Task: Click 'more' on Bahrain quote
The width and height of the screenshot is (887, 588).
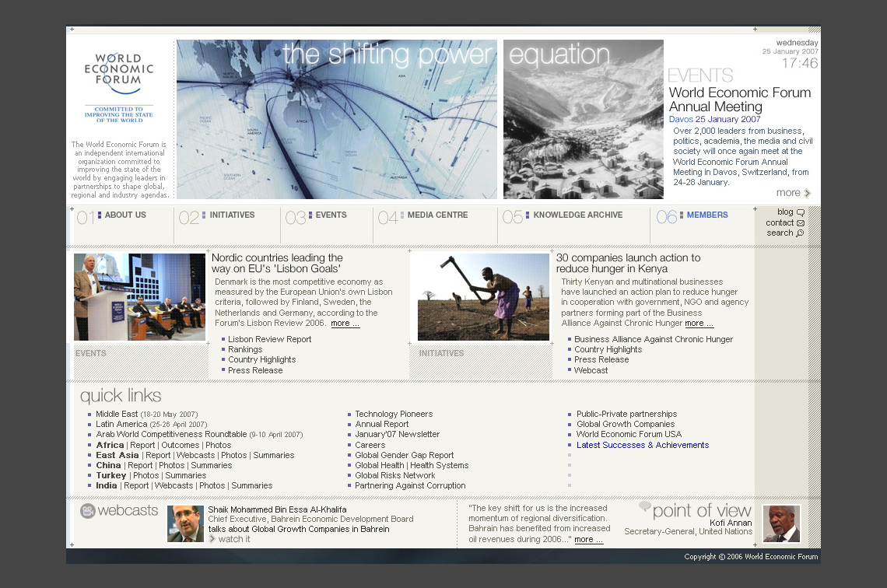Action: (x=589, y=539)
